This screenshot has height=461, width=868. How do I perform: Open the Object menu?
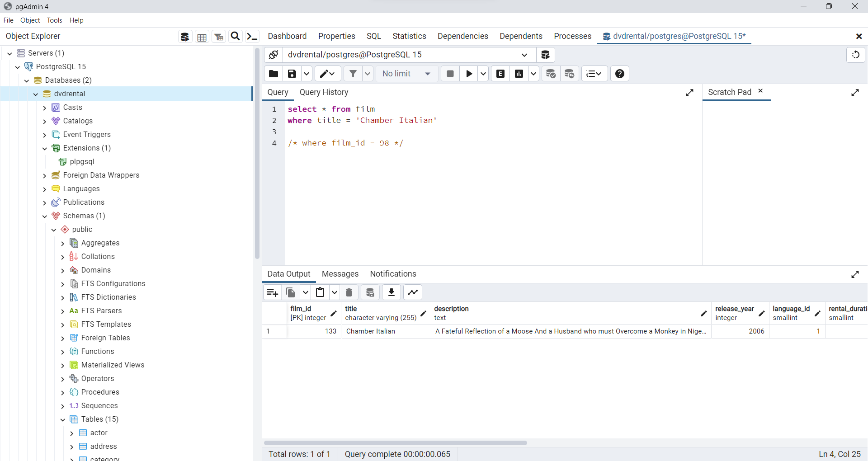click(30, 20)
